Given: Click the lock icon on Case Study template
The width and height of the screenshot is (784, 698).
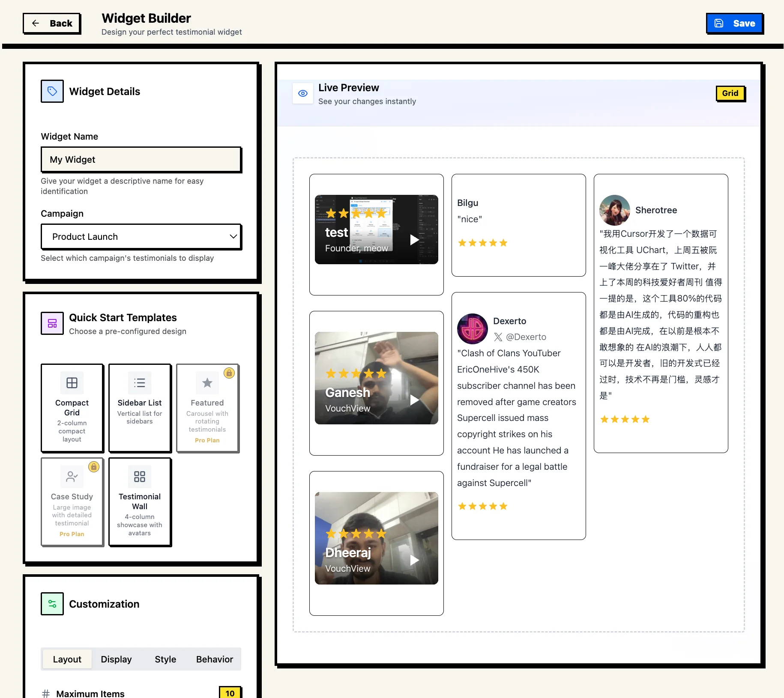Looking at the screenshot, I should [94, 467].
